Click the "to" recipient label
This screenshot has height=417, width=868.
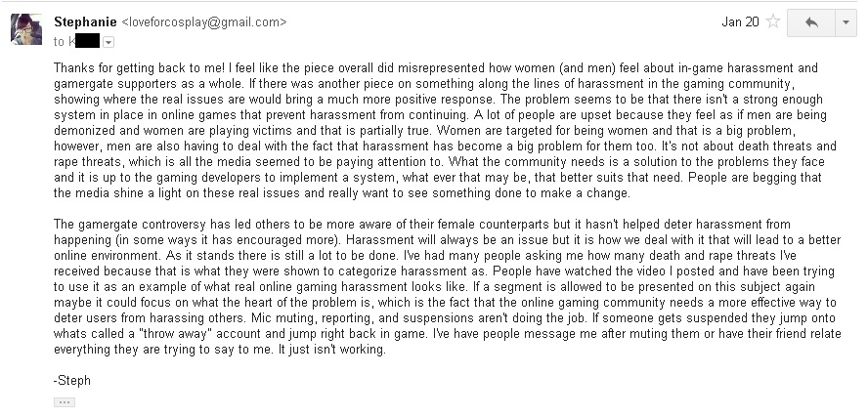[x=59, y=41]
